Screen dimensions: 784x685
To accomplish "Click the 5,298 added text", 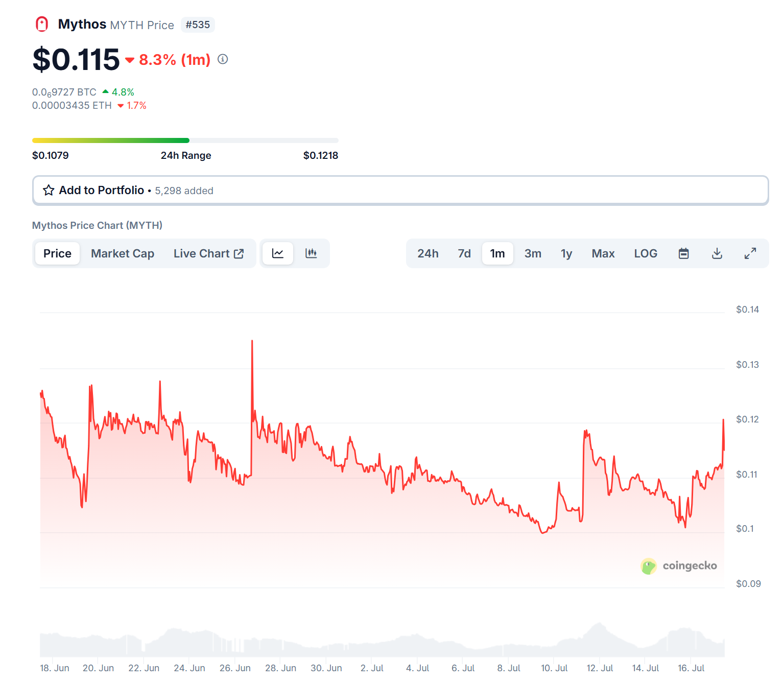I will (x=184, y=191).
